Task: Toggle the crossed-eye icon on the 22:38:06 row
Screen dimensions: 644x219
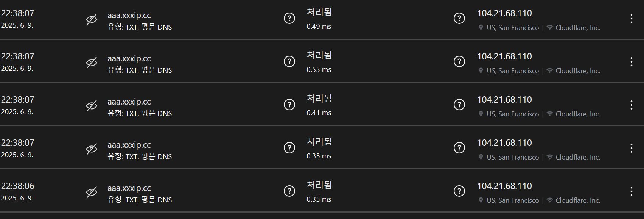Action: [92, 192]
